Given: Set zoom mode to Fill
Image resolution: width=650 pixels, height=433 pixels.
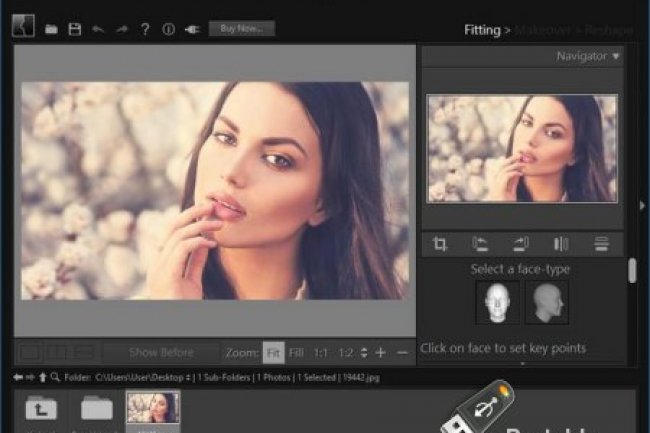Looking at the screenshot, I should click(296, 353).
